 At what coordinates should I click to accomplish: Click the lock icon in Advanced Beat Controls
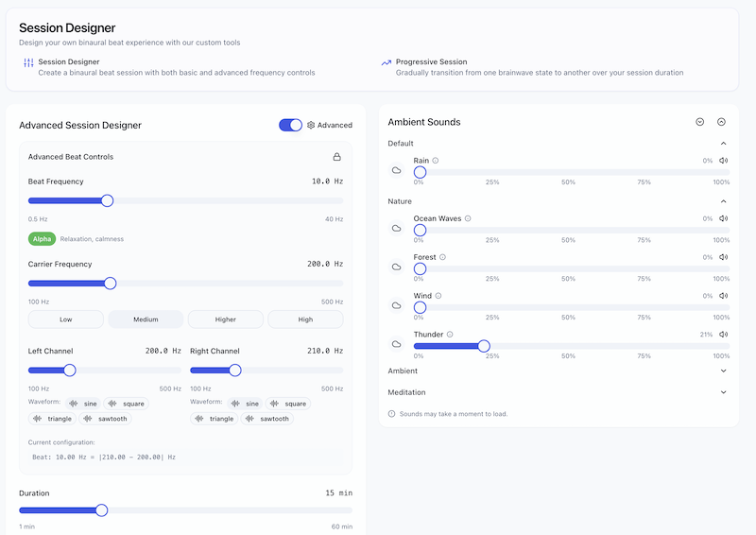[x=336, y=157]
